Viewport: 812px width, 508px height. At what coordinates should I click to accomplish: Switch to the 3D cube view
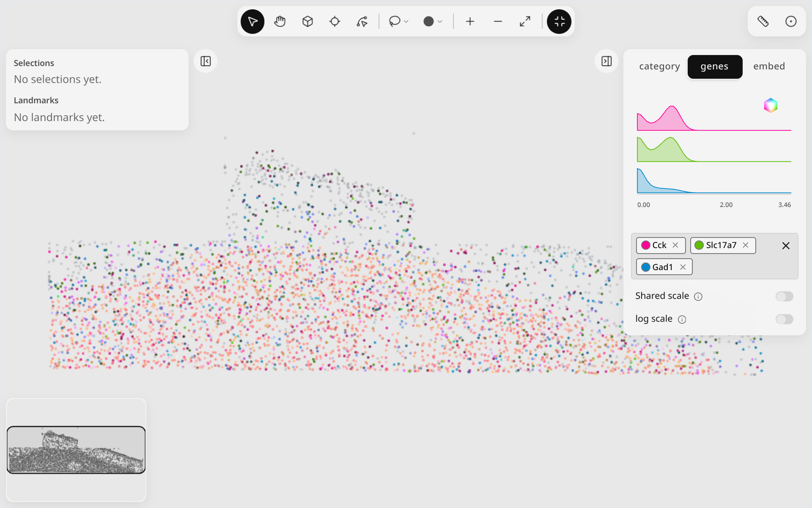click(x=307, y=22)
